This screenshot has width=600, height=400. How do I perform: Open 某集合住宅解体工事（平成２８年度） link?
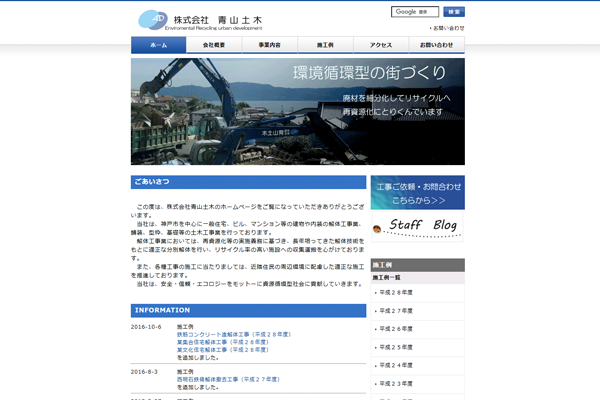coord(223,342)
